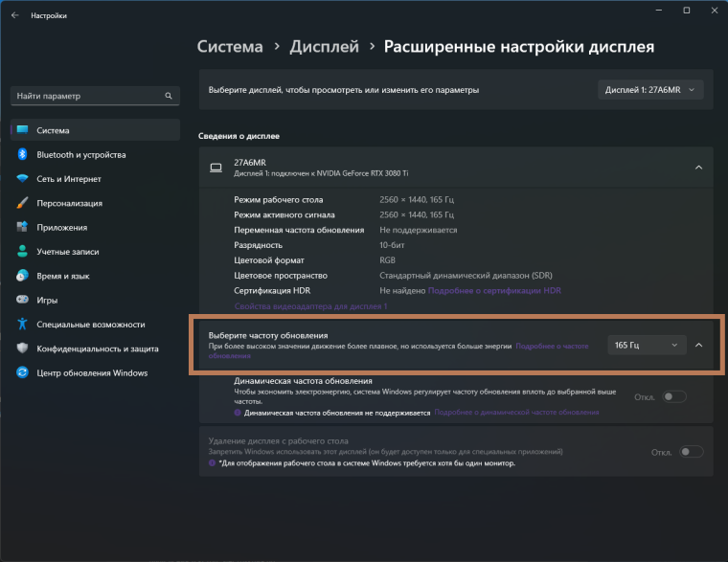
Task: Open Подробнее о динамической частоте обновления link
Action: 516,412
